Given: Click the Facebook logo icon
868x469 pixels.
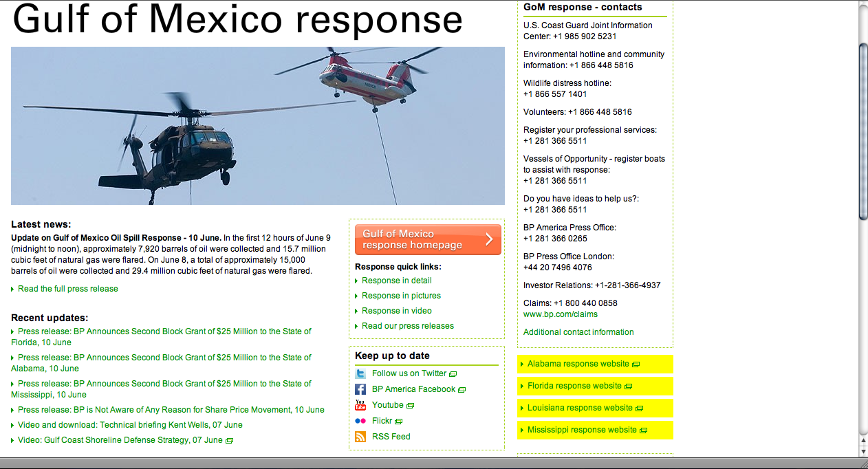Looking at the screenshot, I should 360,389.
